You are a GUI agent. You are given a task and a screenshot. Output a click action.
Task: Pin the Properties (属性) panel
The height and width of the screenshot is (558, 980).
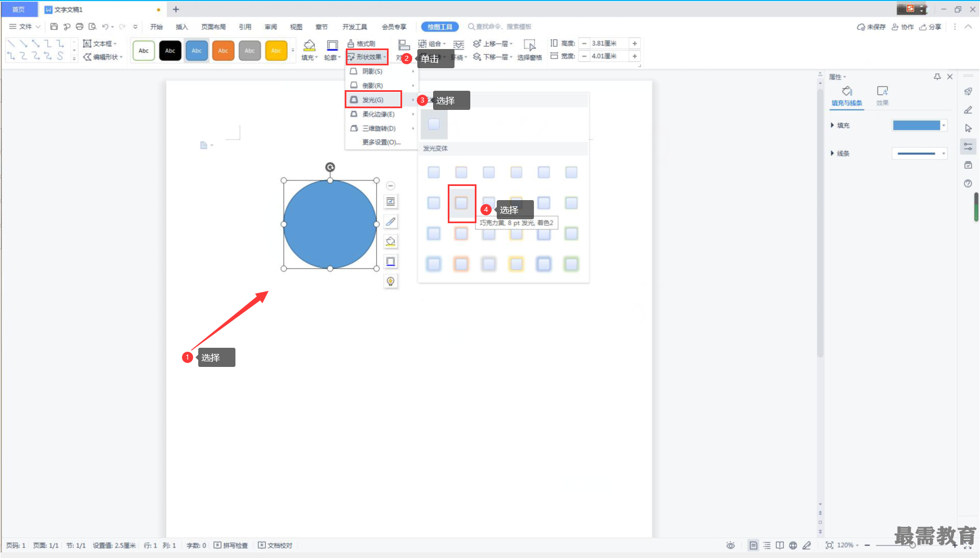click(937, 77)
